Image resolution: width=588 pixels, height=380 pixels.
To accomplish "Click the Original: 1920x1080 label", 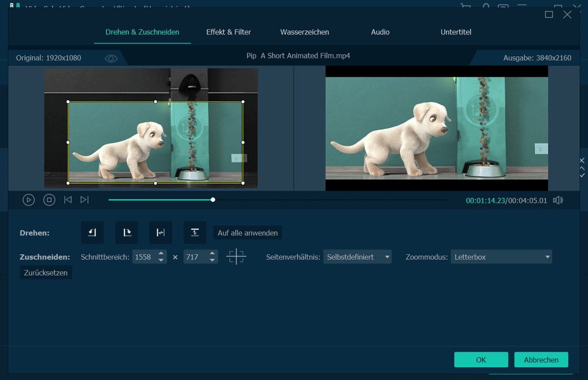I will (x=48, y=58).
